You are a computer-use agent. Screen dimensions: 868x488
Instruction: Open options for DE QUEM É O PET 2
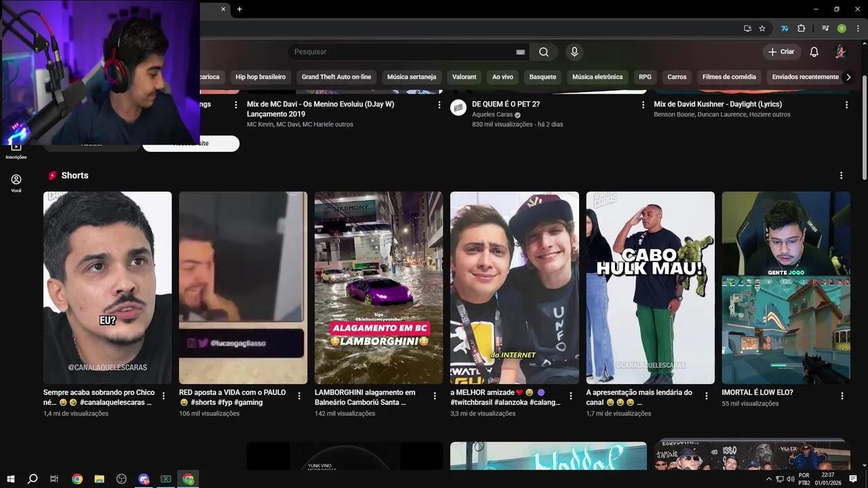click(643, 105)
